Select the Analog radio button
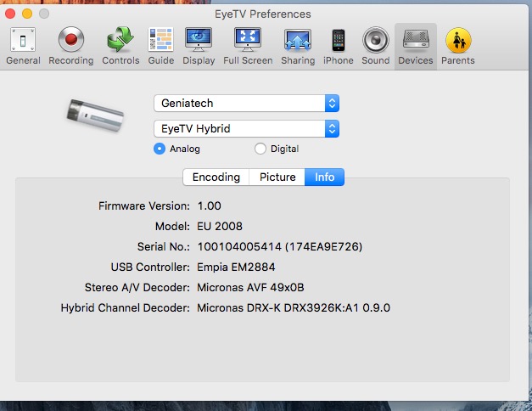This screenshot has height=411, width=532. 160,149
